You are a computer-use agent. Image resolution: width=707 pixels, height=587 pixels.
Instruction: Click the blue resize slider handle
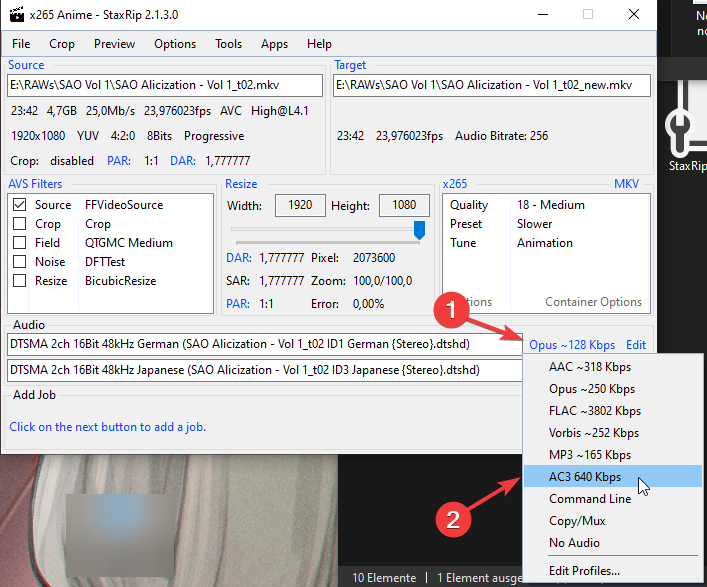[419, 230]
